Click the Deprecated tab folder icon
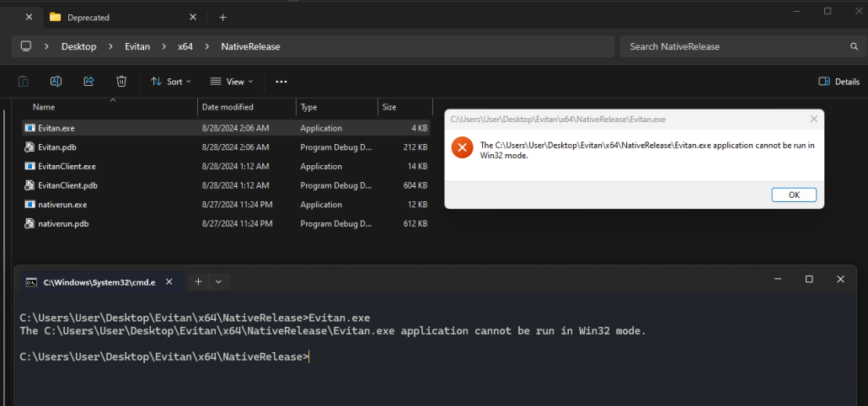Image resolution: width=868 pixels, height=406 pixels. (x=56, y=17)
